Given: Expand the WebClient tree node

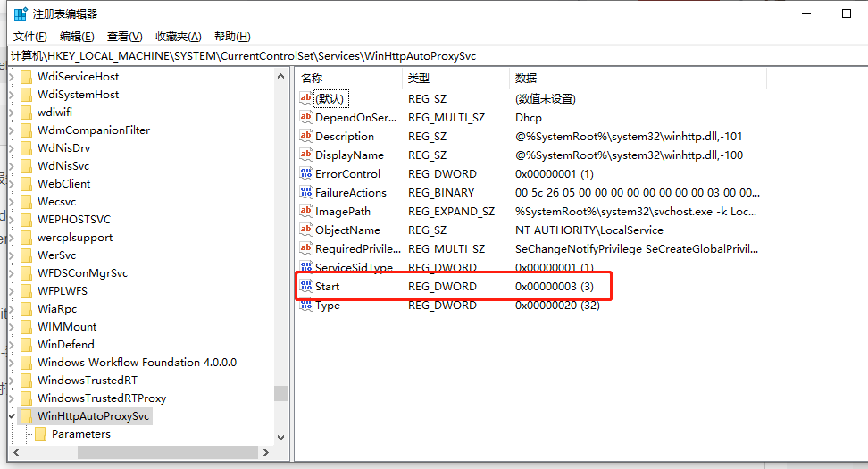Looking at the screenshot, I should point(12,184).
